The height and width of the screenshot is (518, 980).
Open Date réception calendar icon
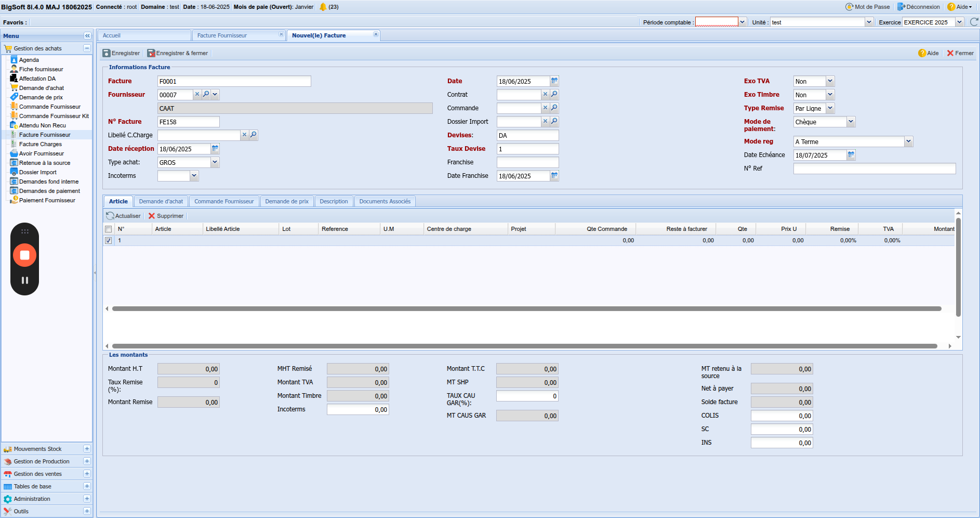pyautogui.click(x=215, y=149)
